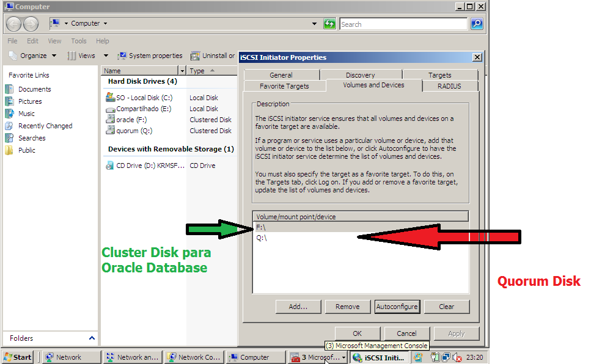Open the Tools menu
Screen dimensions: 591x364
tap(78, 41)
